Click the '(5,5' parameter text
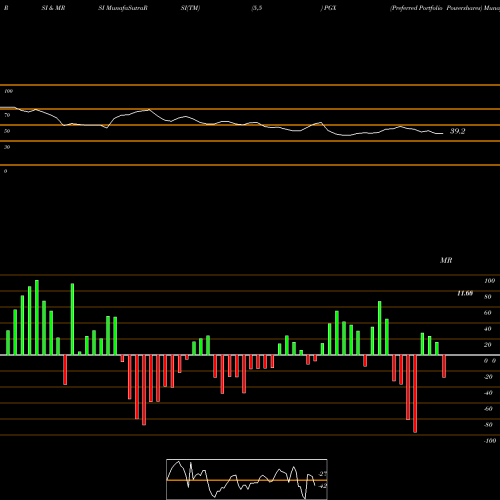Screen dimensions: 500x500 pos(257,8)
